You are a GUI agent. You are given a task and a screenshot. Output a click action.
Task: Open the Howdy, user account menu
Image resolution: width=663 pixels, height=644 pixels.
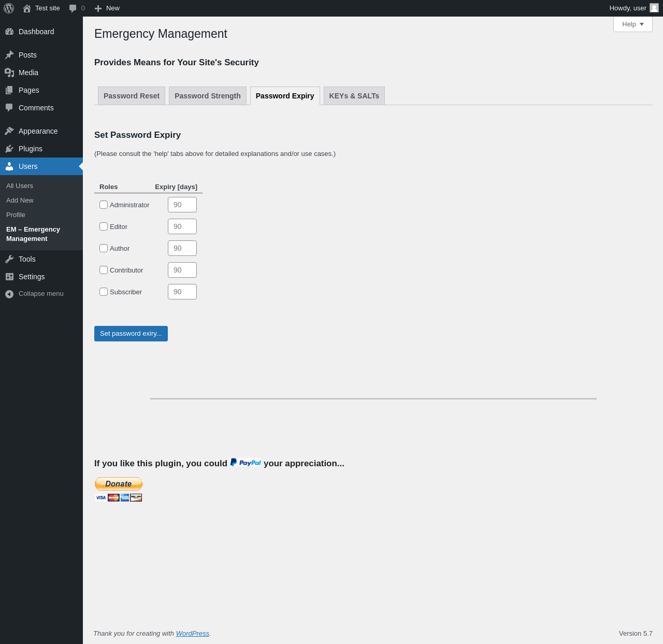click(634, 8)
